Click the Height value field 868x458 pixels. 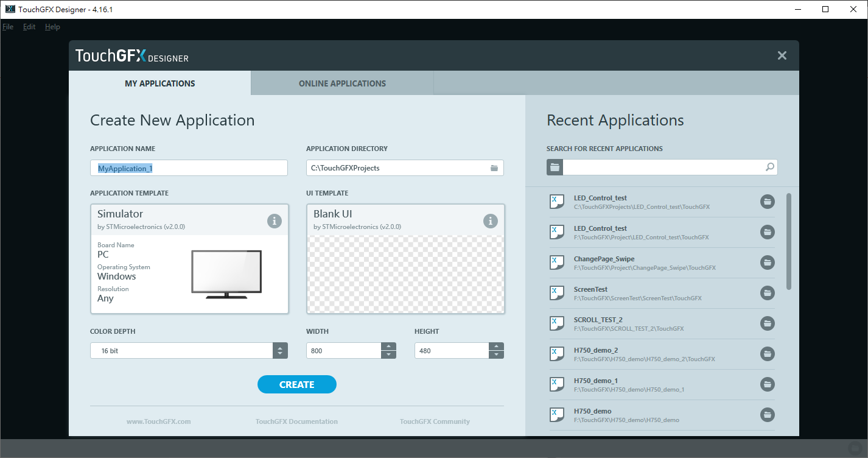(452, 351)
